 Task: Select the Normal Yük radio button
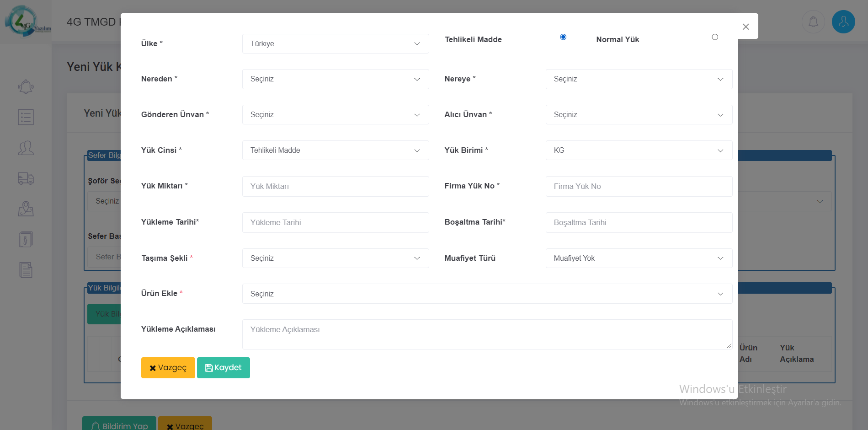pos(715,37)
